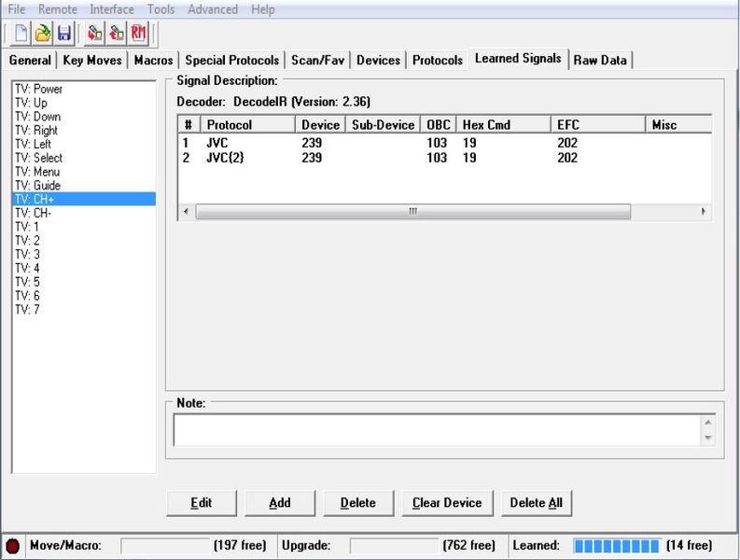Viewport: 740px width, 560px height.
Task: Click the New file toolbar icon
Action: [21, 34]
